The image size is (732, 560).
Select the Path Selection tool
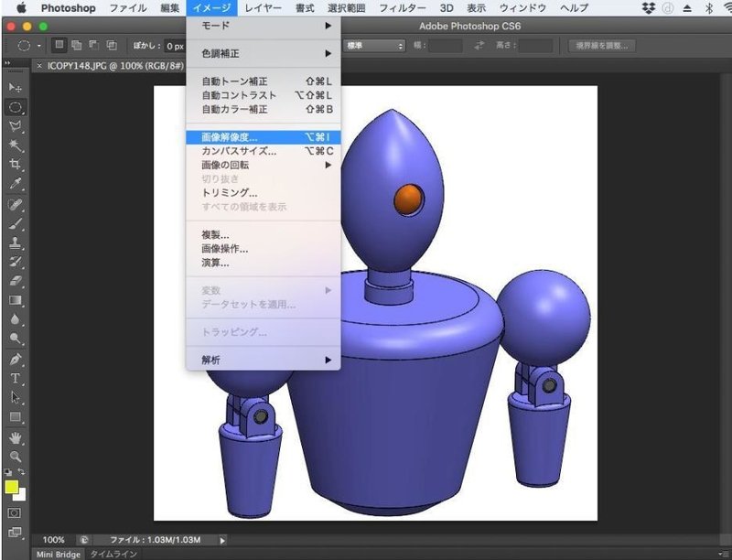[x=15, y=397]
